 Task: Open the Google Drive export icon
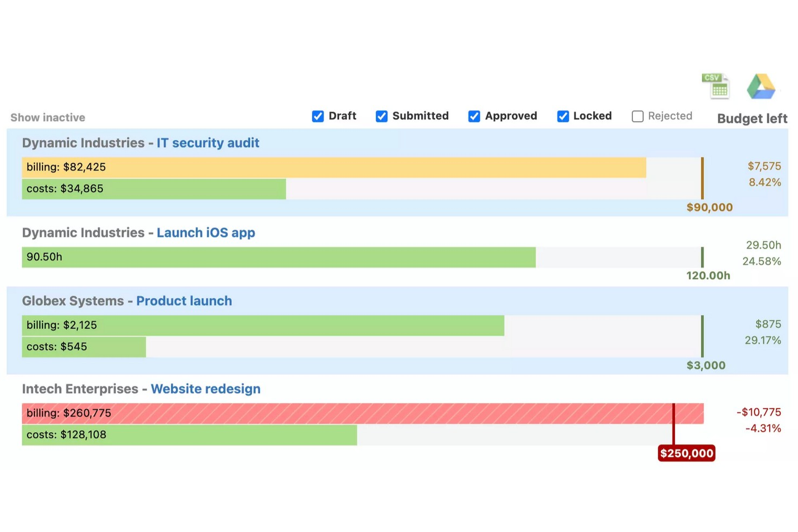tap(761, 86)
